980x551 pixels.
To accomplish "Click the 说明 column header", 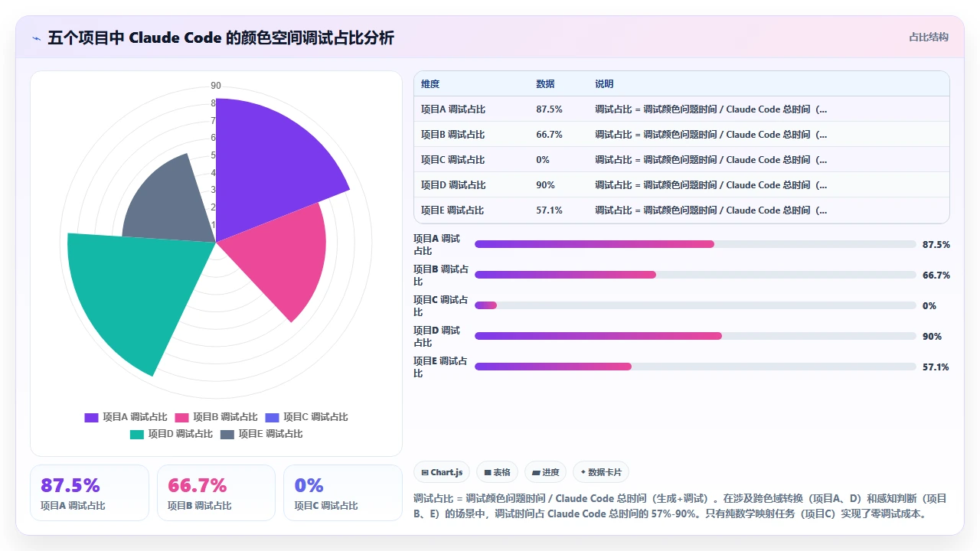I will [x=604, y=84].
